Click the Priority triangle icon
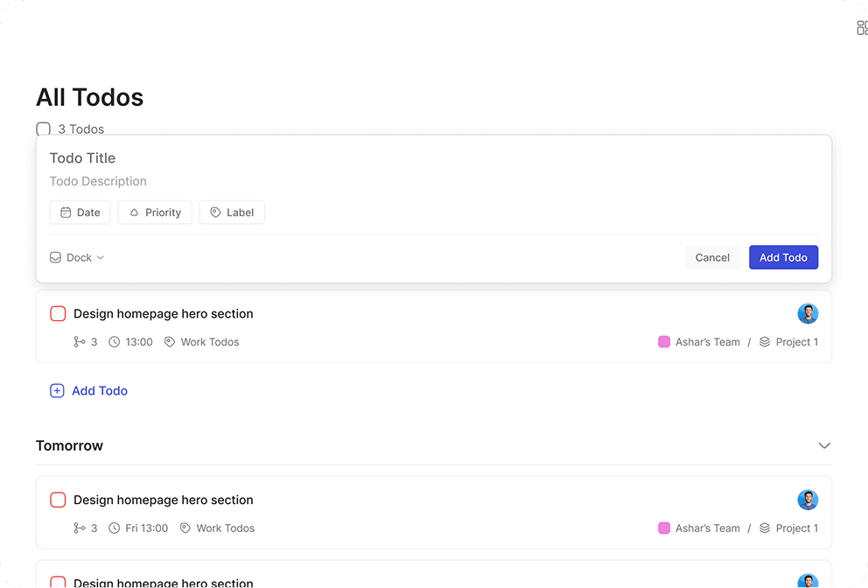Image resolution: width=868 pixels, height=588 pixels. pyautogui.click(x=134, y=213)
